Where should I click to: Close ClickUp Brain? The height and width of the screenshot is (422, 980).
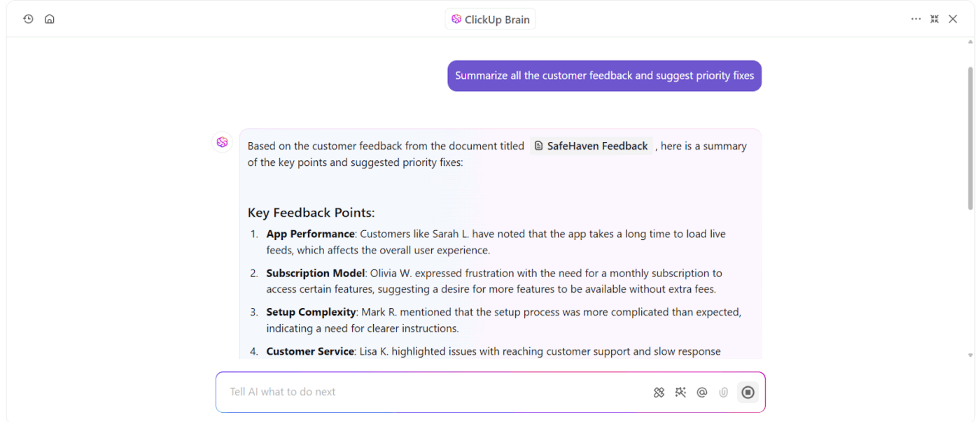click(953, 19)
